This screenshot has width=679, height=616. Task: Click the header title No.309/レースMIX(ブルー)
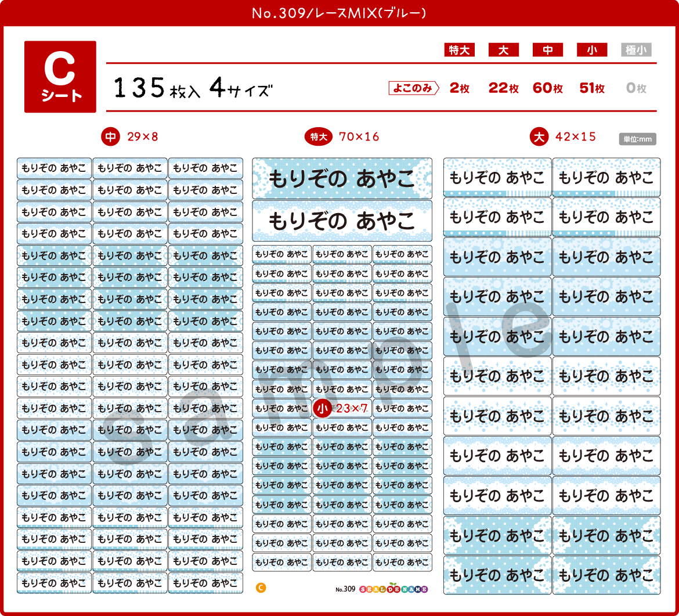coord(339,13)
